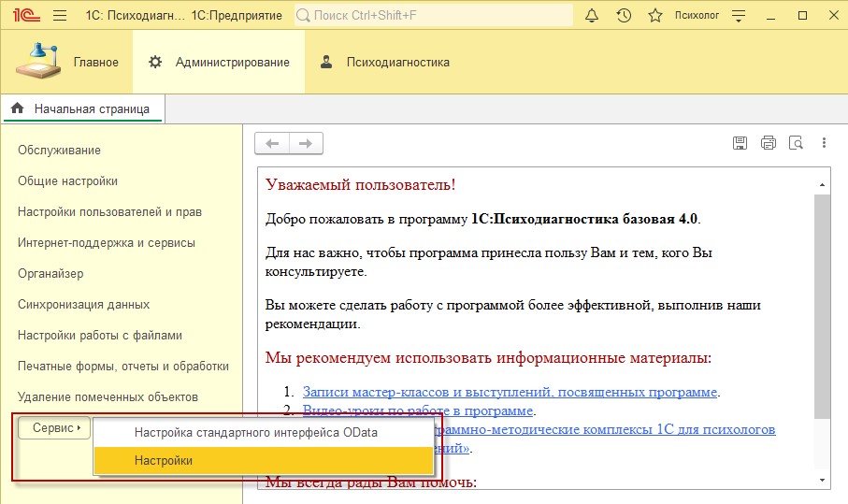Click the home icon on tab

click(x=18, y=108)
